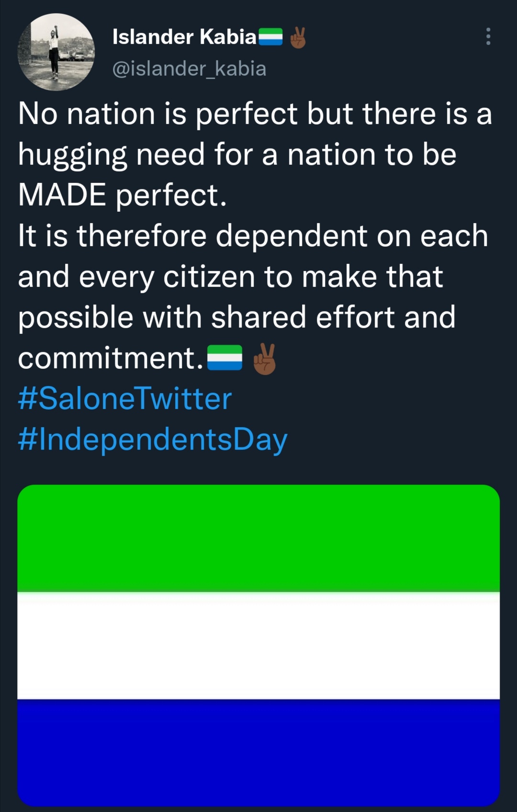Open the #SaloneTwitter hashtag
Viewport: 517px width, 812px height.
125,399
